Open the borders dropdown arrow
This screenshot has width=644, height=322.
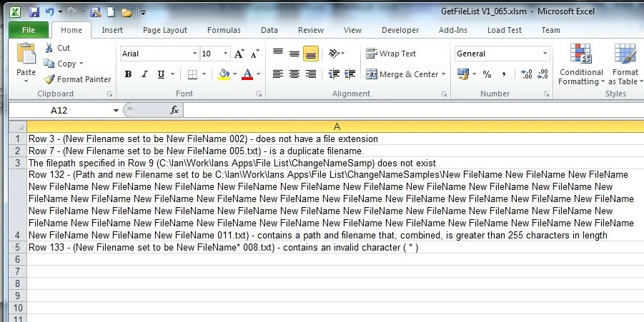point(204,74)
